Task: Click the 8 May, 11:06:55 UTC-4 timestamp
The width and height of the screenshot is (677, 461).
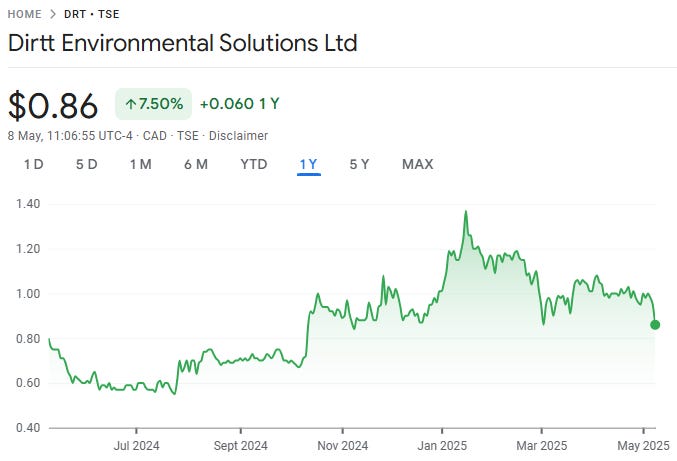Action: 70,136
